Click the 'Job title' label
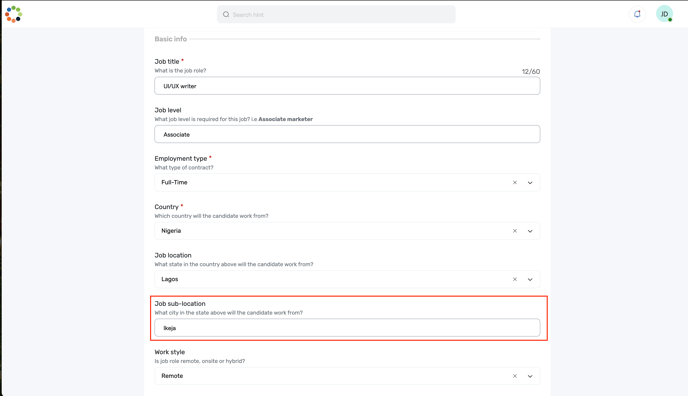Screen dimensions: 688x396 coord(167,61)
